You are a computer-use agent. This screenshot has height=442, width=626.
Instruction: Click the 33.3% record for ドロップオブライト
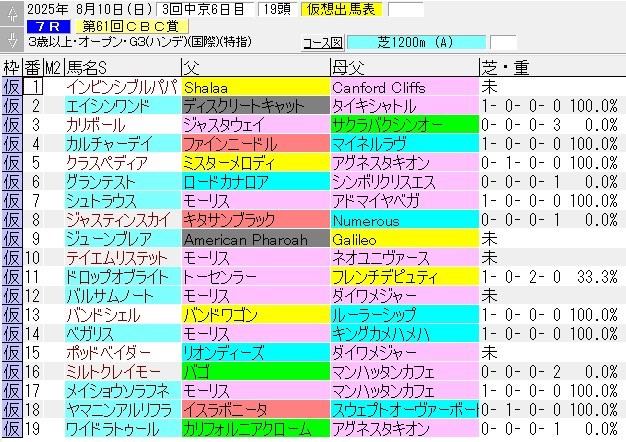coord(597,277)
